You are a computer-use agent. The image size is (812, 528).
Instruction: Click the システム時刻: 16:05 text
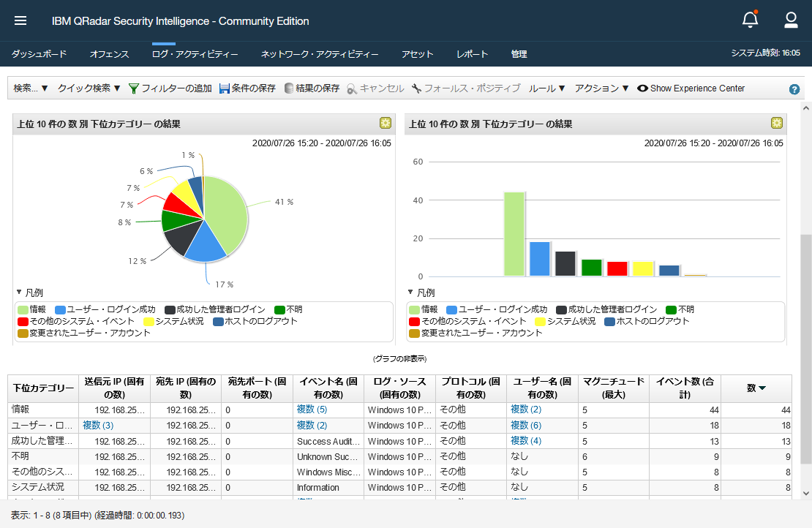[x=765, y=53]
